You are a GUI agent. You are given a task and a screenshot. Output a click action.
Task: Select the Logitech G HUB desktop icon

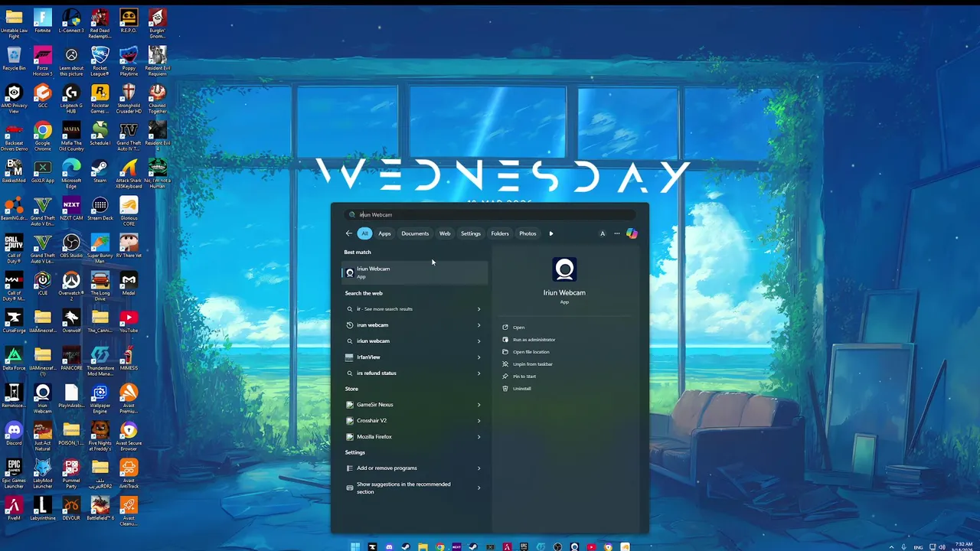(71, 99)
